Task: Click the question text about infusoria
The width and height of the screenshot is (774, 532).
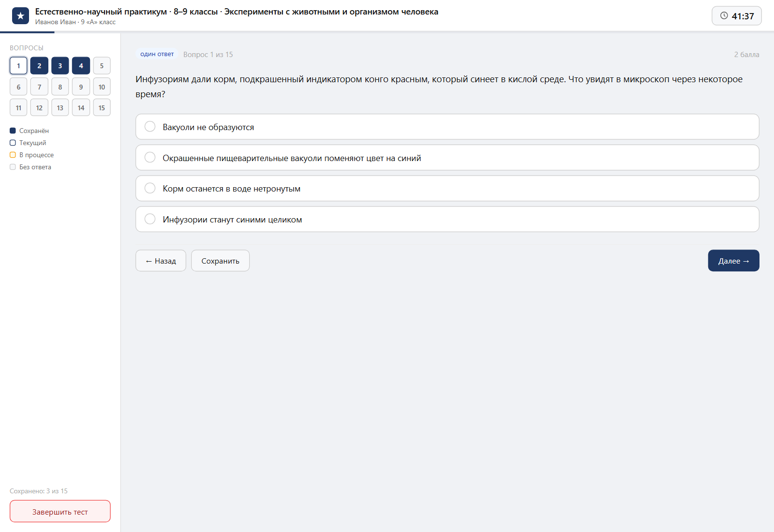Action: coord(439,87)
